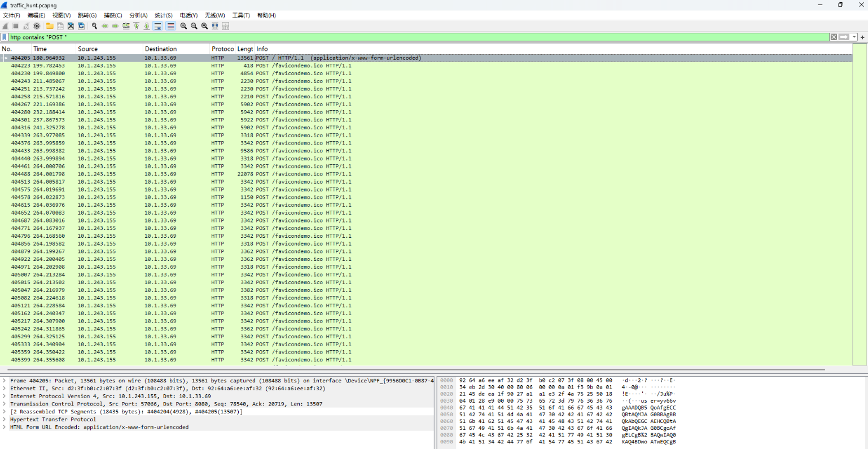This screenshot has height=449, width=868.
Task: Open the 无线(W) menu
Action: pyautogui.click(x=214, y=15)
